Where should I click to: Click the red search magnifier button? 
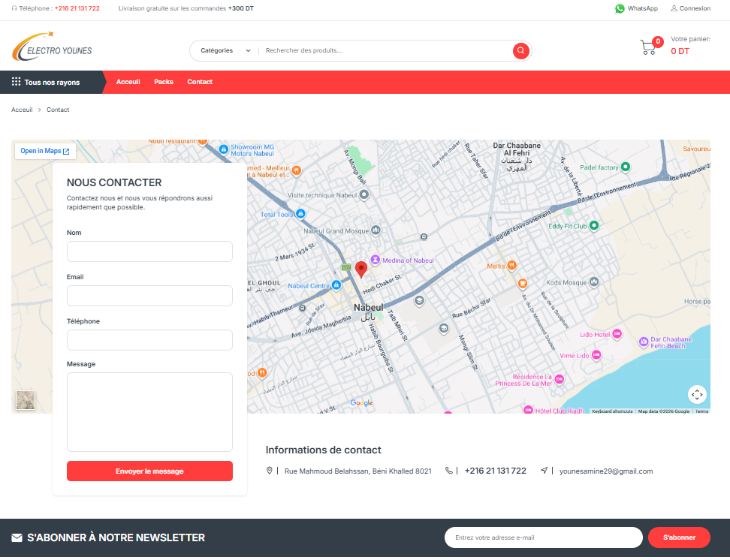[520, 51]
